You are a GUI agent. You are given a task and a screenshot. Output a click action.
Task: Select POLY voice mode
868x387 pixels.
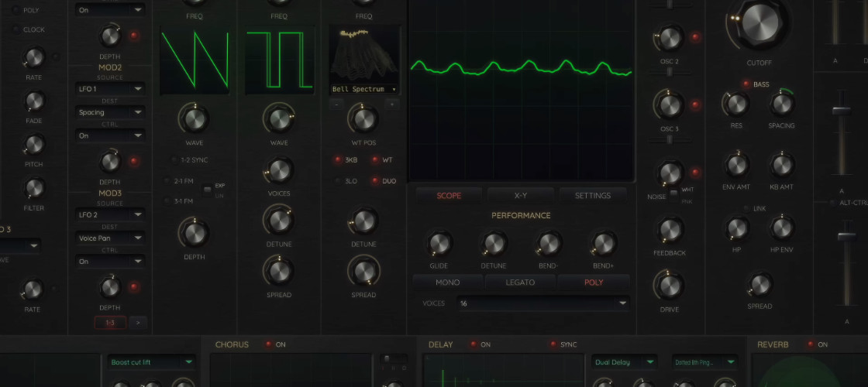coord(594,283)
